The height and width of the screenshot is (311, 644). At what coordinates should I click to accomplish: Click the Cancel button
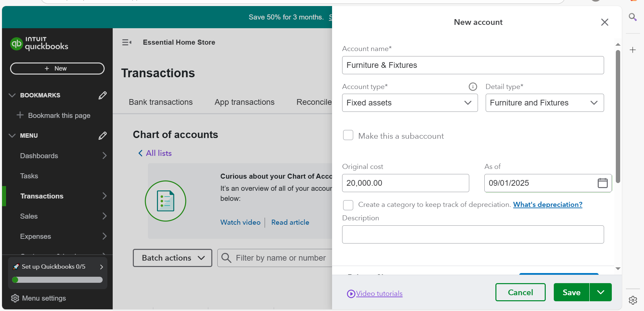tap(520, 292)
